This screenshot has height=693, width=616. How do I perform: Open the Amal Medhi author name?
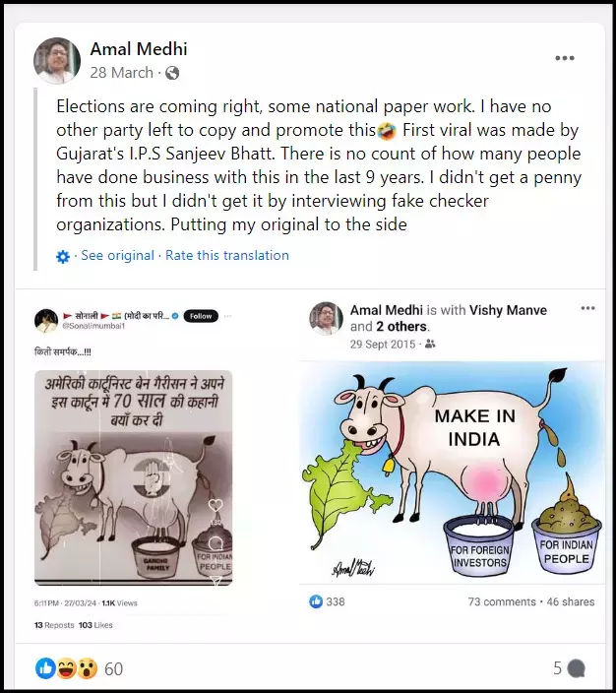(139, 49)
